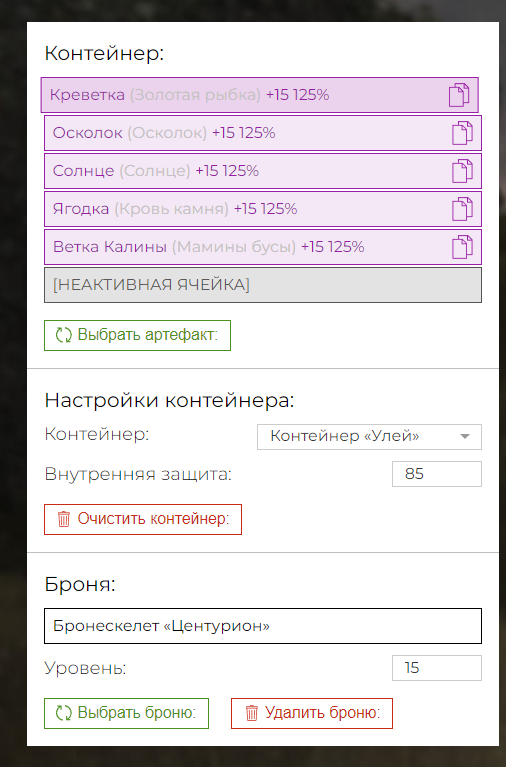Duplicate the Ягодка artifact via copy icon
Viewport: 506px width, 767px height.
[462, 209]
